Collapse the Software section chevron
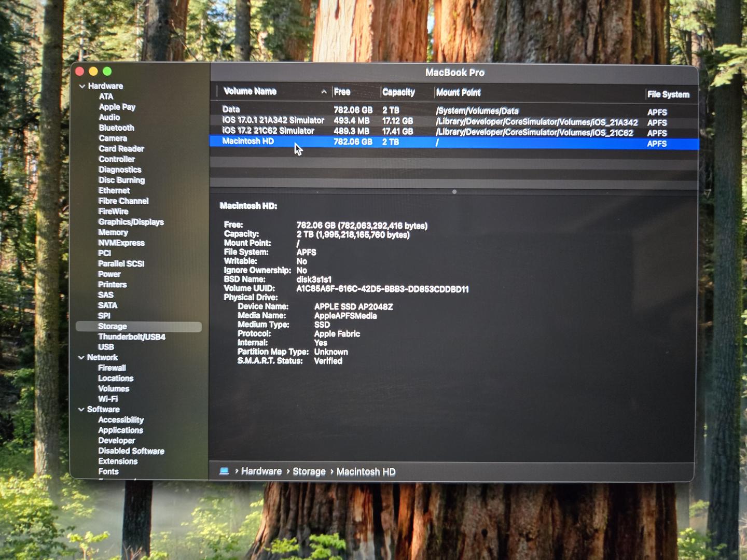The height and width of the screenshot is (560, 747). pos(81,409)
